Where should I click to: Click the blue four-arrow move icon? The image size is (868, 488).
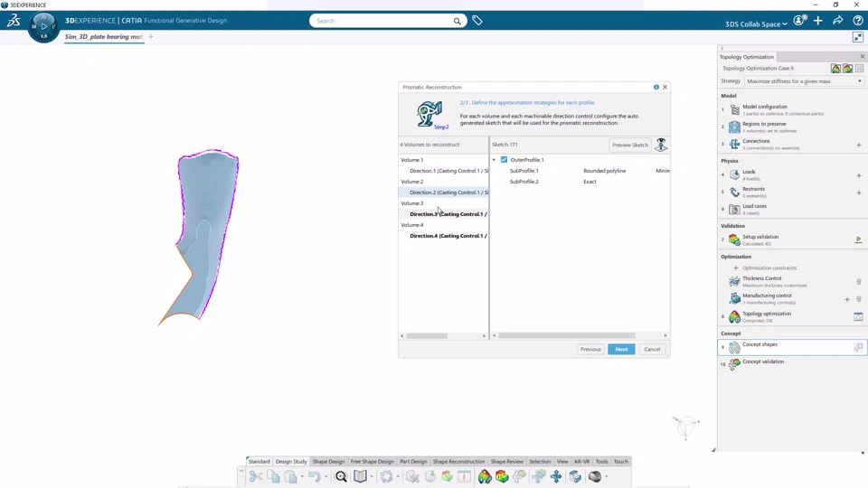click(556, 476)
